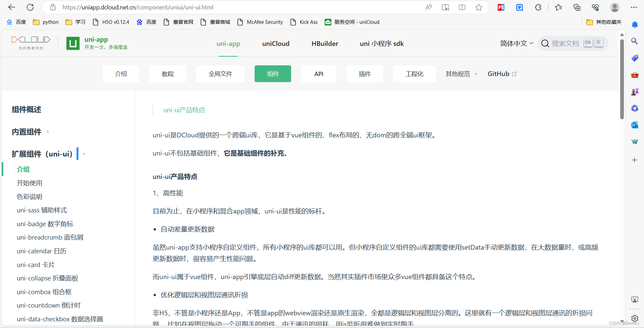
Task: Click the blue Q extension icon
Action: [520, 7]
